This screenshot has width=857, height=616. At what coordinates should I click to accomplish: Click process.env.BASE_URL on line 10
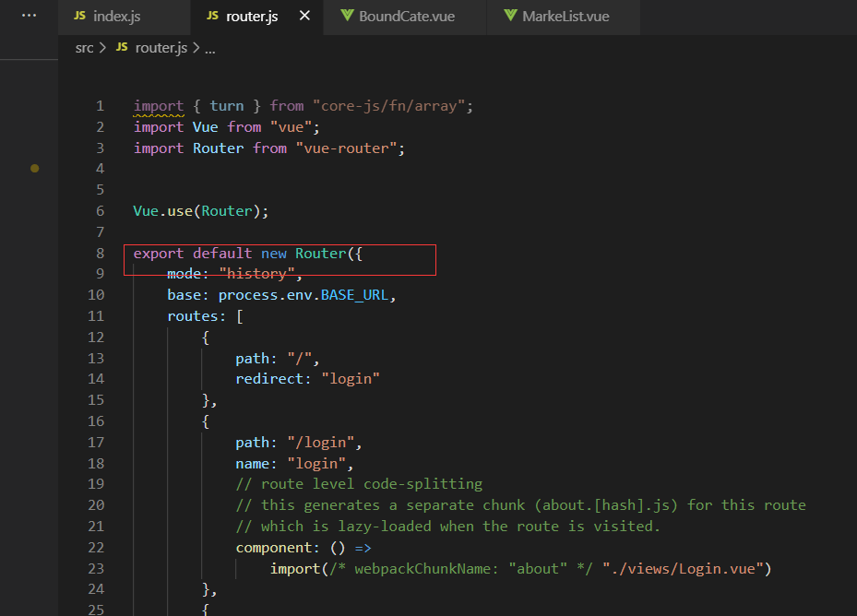click(303, 295)
